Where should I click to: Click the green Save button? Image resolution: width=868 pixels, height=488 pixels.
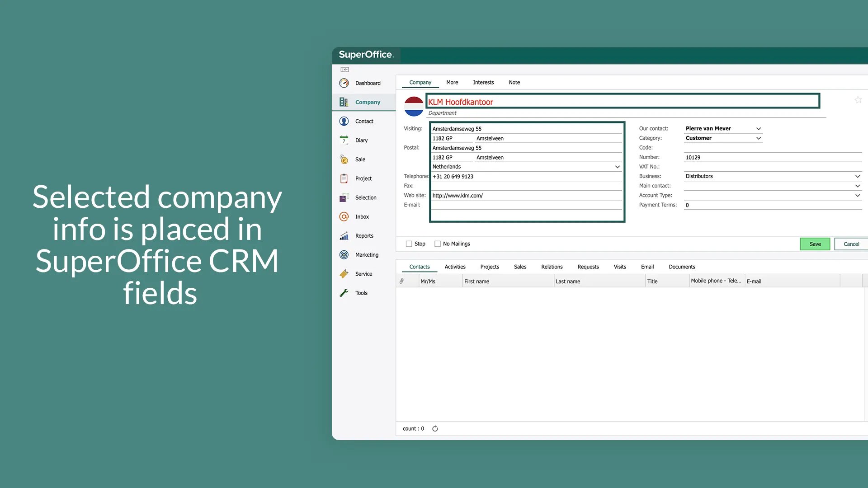815,244
